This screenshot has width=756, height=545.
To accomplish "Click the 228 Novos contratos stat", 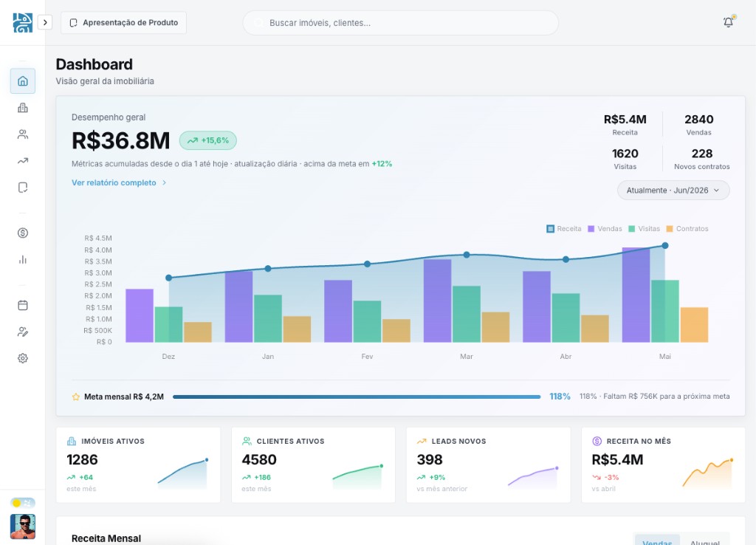I will [x=702, y=159].
